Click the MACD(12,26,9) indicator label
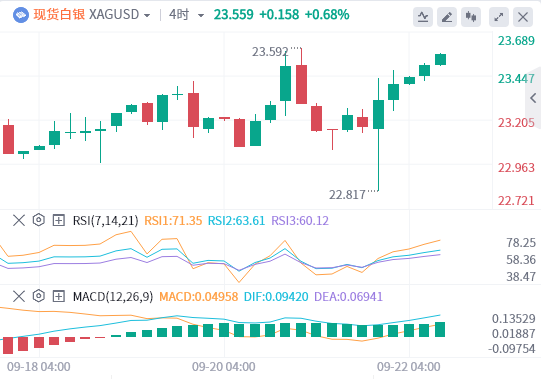Screen dimensions: 541x379 (x=113, y=297)
